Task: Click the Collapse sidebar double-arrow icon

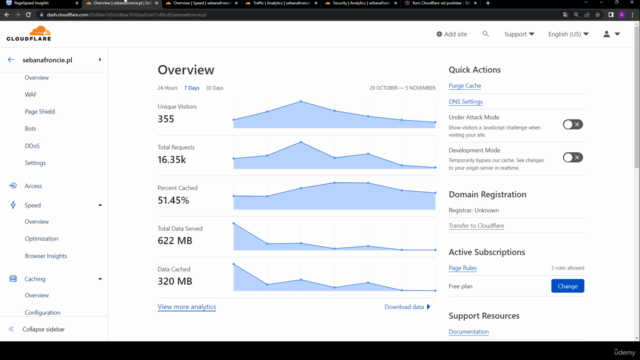Action: pyautogui.click(x=11, y=329)
